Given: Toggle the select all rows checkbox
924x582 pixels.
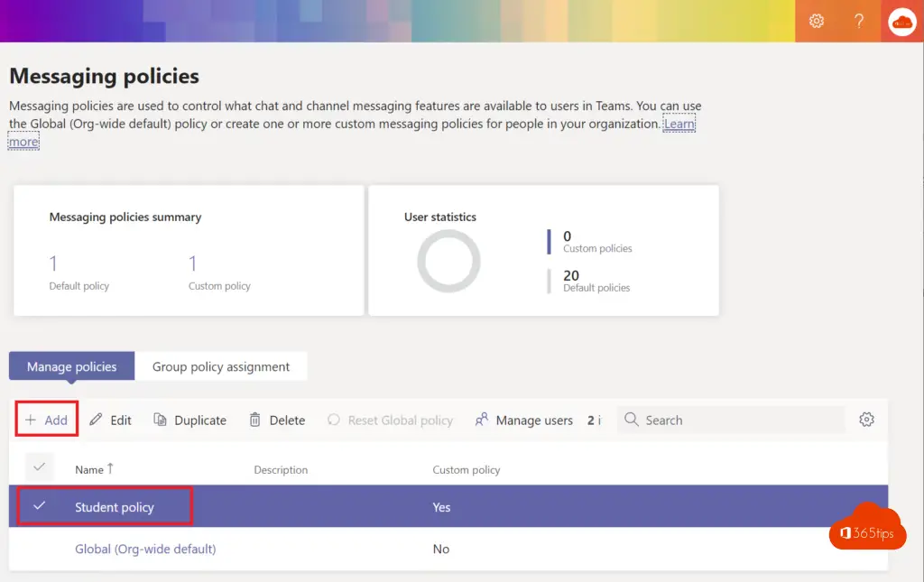Looking at the screenshot, I should pos(39,467).
